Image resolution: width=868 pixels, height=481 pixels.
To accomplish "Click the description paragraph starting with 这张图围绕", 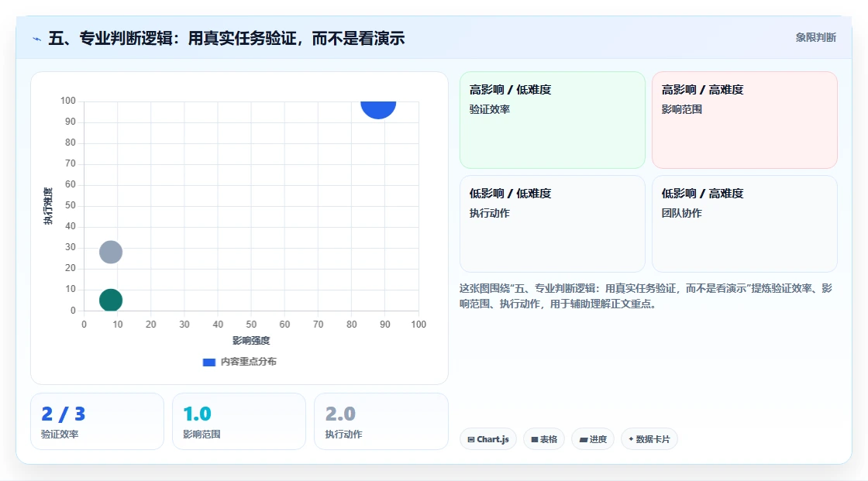I will [646, 296].
